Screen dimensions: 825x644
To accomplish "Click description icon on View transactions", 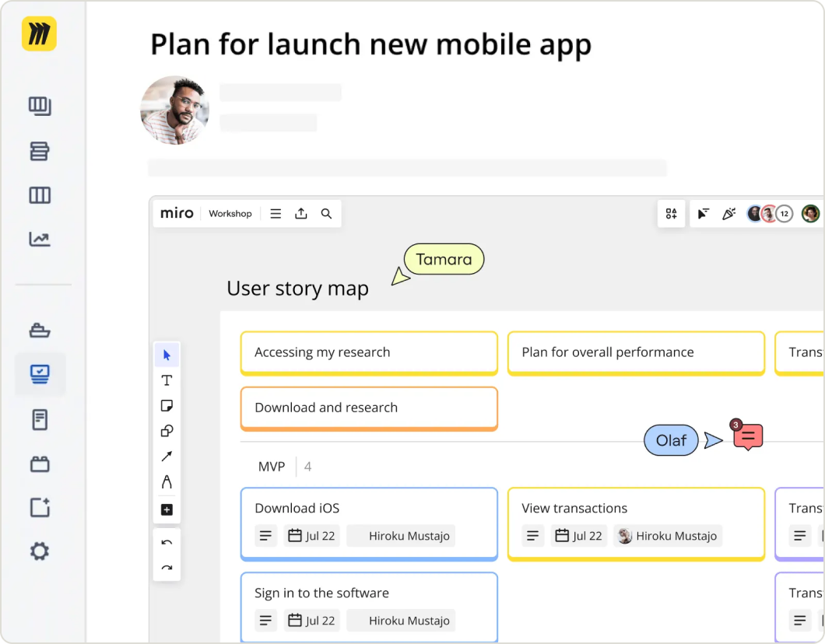I will [x=532, y=536].
